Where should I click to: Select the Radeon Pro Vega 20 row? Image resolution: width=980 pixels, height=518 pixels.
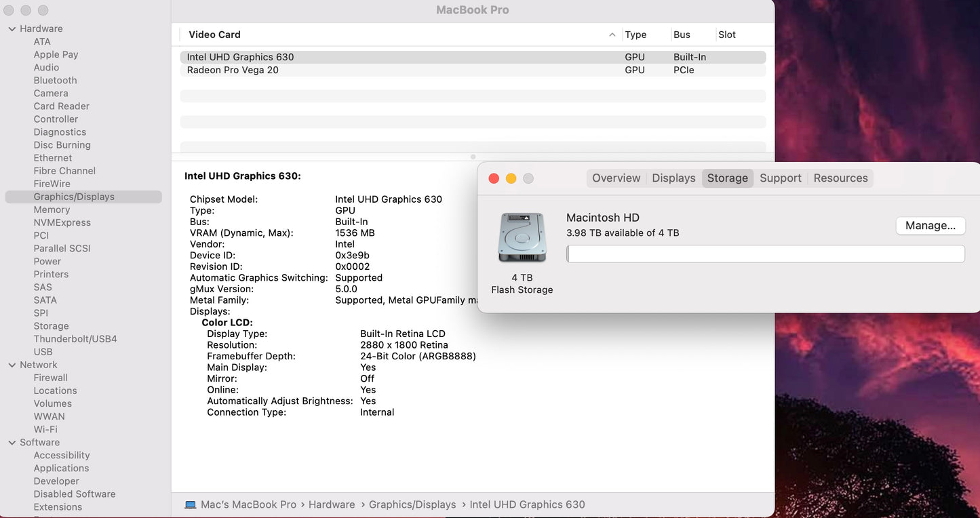(x=233, y=70)
